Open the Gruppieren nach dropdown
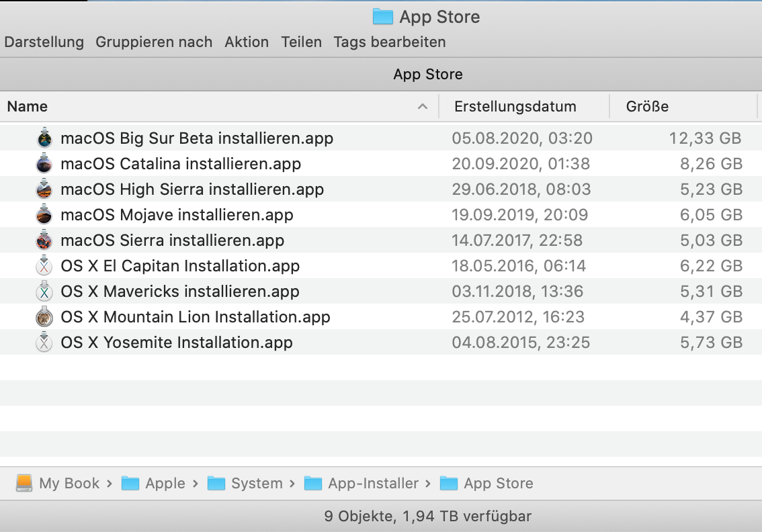This screenshot has width=762, height=532. click(154, 42)
